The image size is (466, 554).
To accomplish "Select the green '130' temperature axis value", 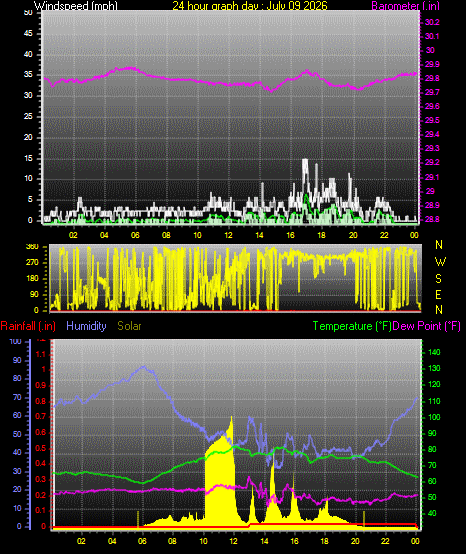I will coord(434,369).
